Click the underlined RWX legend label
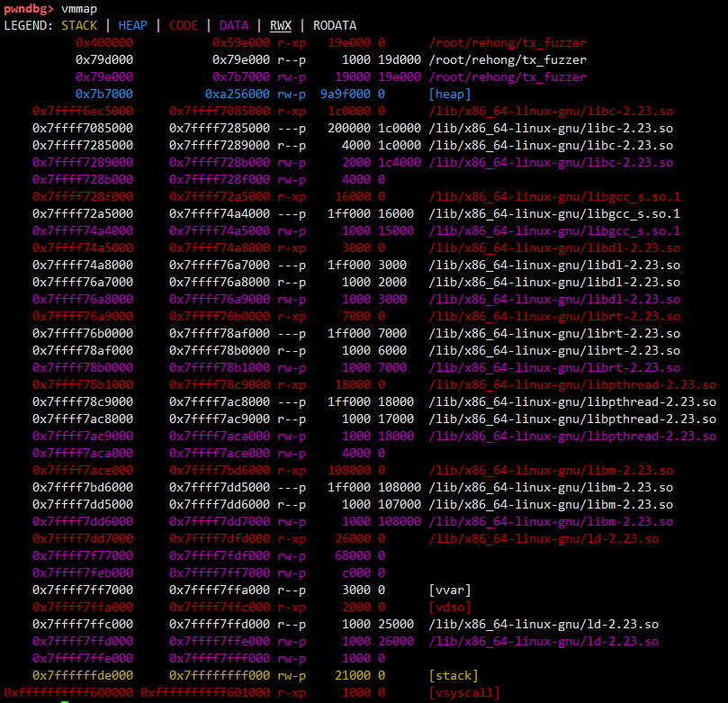The width and height of the screenshot is (728, 703). [281, 25]
